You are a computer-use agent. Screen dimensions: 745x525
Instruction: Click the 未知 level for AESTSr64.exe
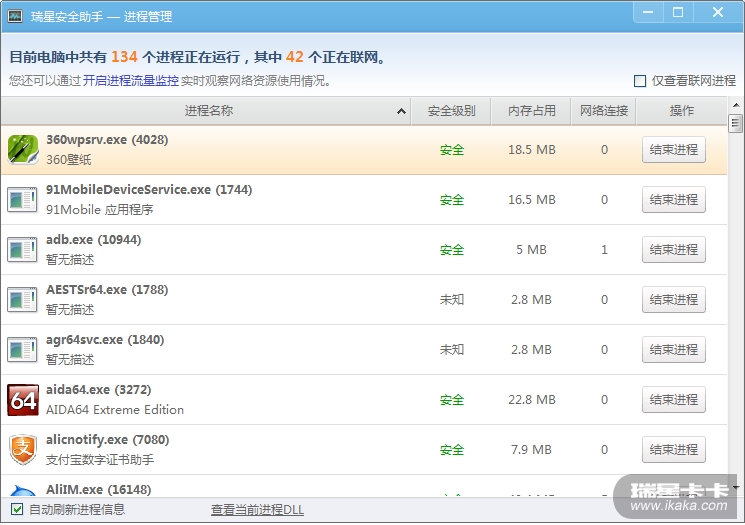(452, 300)
